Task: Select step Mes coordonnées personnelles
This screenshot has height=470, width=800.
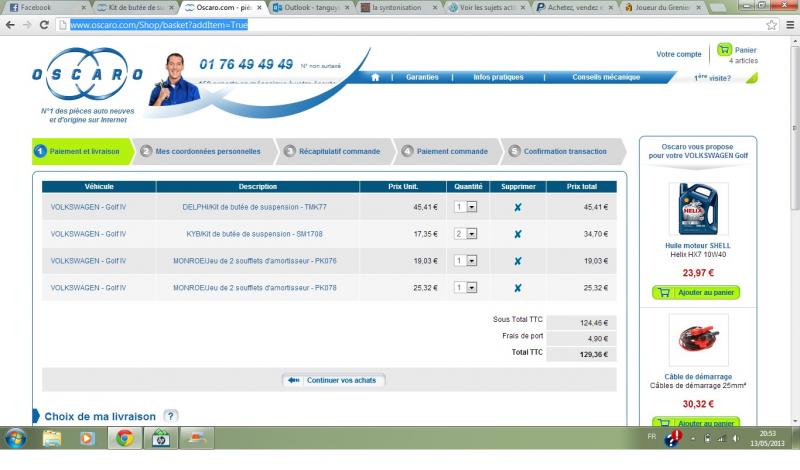Action: (203, 152)
